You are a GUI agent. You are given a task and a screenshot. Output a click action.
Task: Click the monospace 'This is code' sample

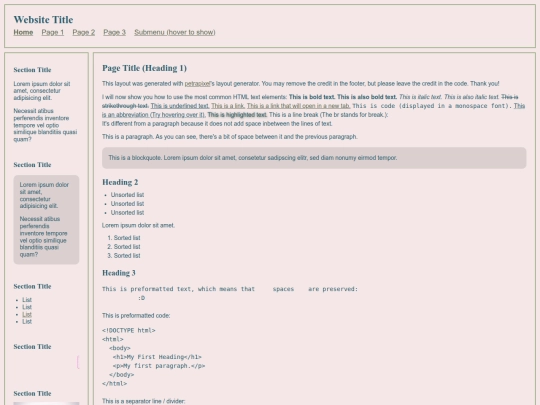(x=432, y=106)
